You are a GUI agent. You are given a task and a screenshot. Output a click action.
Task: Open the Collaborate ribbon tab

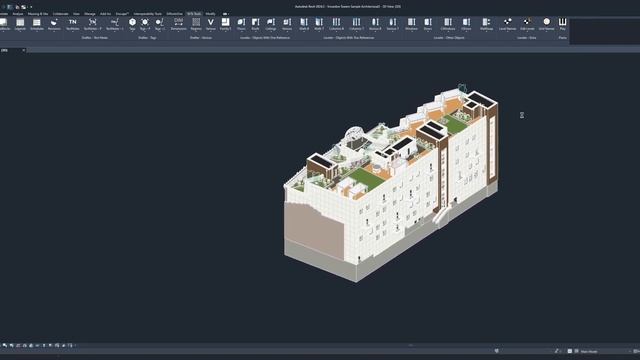pos(60,14)
